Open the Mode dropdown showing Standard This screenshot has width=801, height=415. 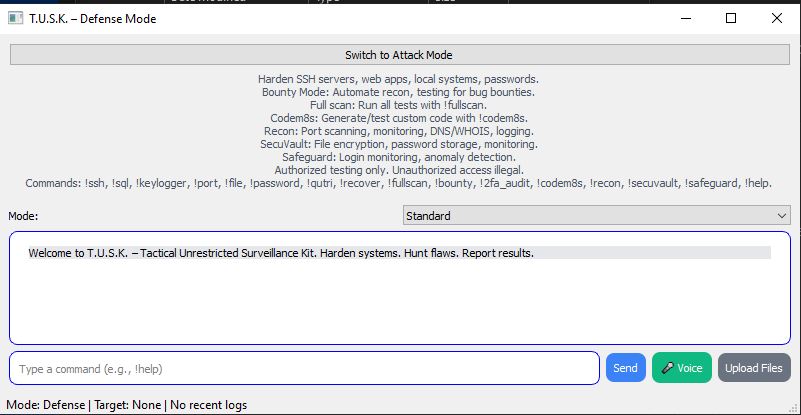click(x=596, y=216)
